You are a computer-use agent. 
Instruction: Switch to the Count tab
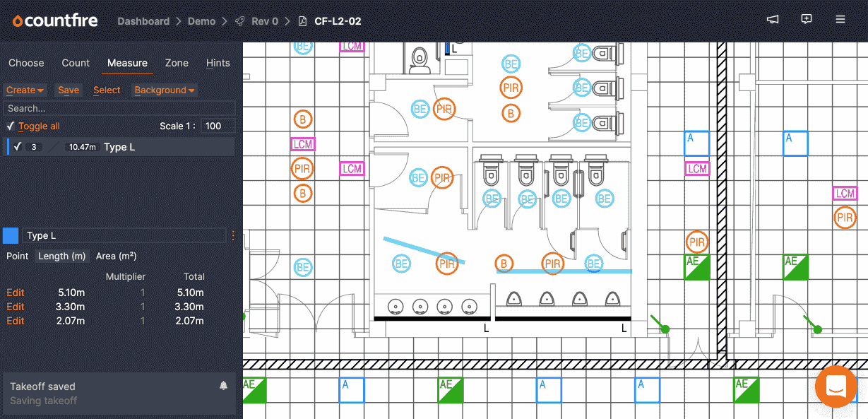pos(76,63)
